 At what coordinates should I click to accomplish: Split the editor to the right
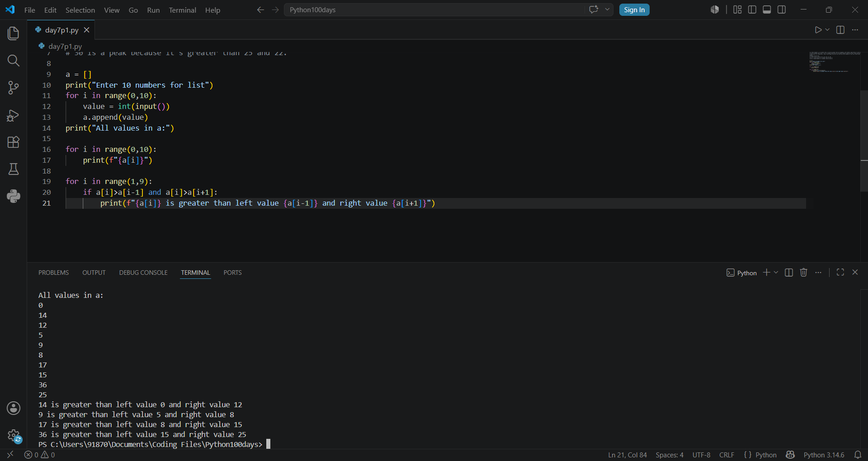click(840, 30)
